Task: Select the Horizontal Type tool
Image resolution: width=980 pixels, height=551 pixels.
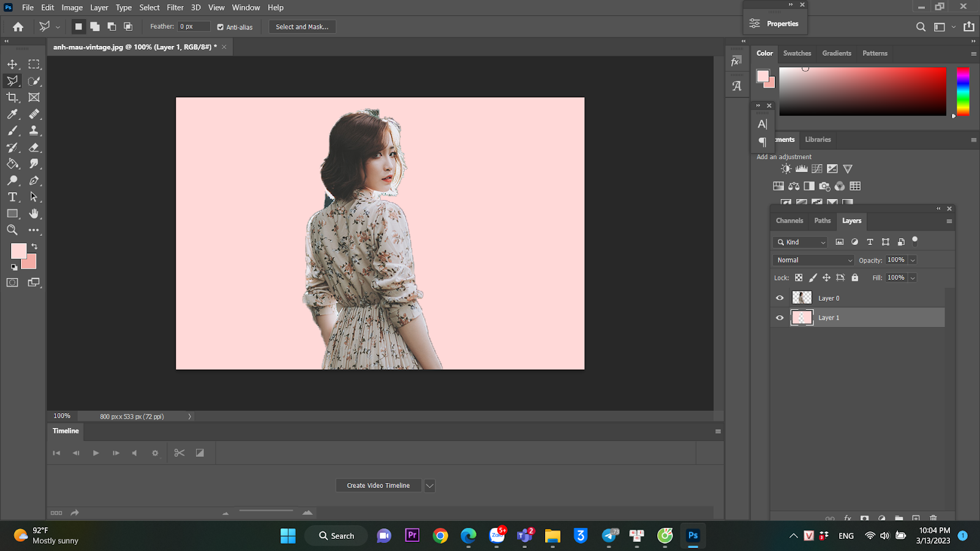Action: pos(12,197)
